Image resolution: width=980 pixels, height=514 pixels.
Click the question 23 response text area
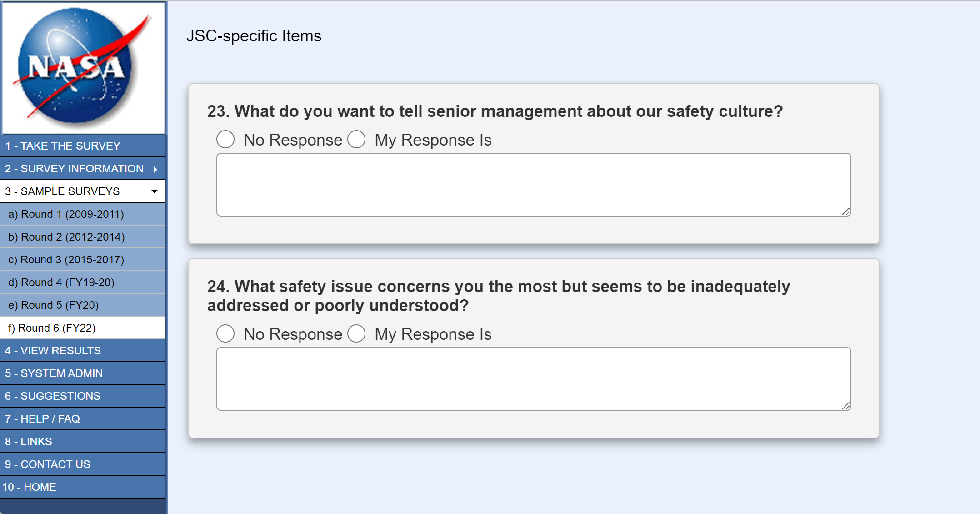click(533, 185)
